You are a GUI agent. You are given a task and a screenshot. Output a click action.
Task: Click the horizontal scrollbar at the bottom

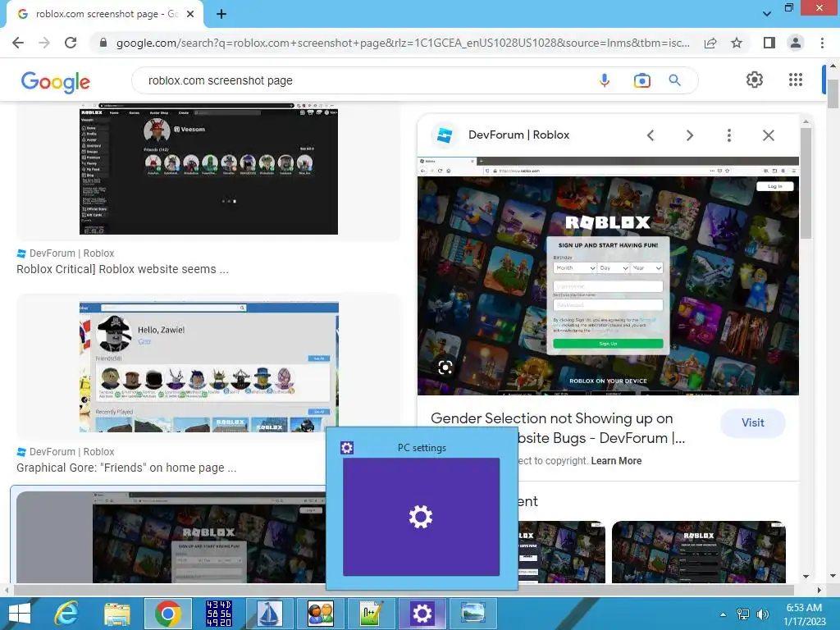[403, 590]
